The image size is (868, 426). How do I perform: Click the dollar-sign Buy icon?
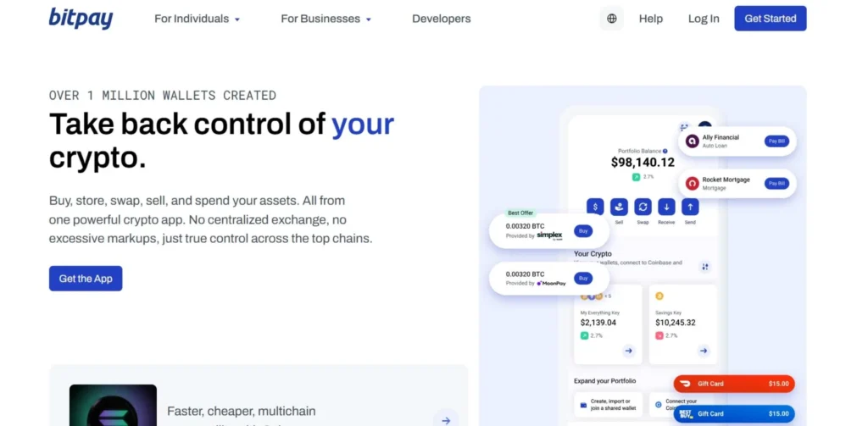click(x=595, y=207)
